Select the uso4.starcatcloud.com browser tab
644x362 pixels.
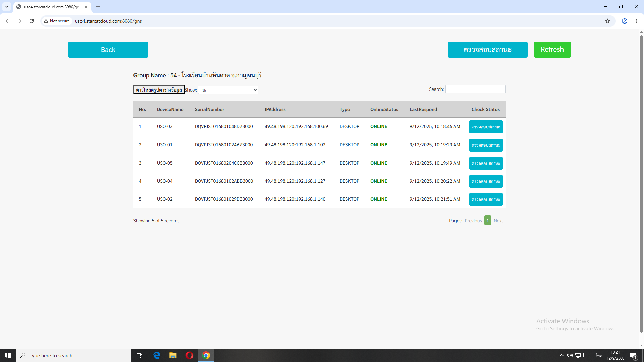(50, 7)
